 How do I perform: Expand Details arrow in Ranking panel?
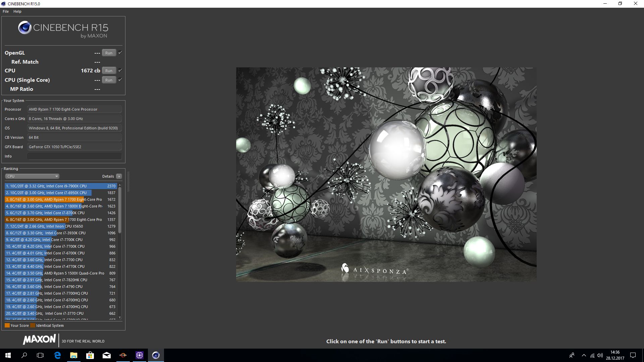pos(119,176)
